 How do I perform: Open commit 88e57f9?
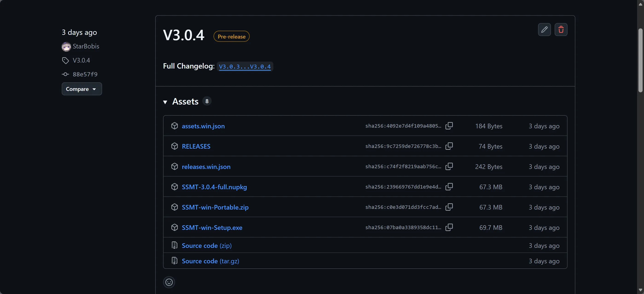(x=85, y=74)
